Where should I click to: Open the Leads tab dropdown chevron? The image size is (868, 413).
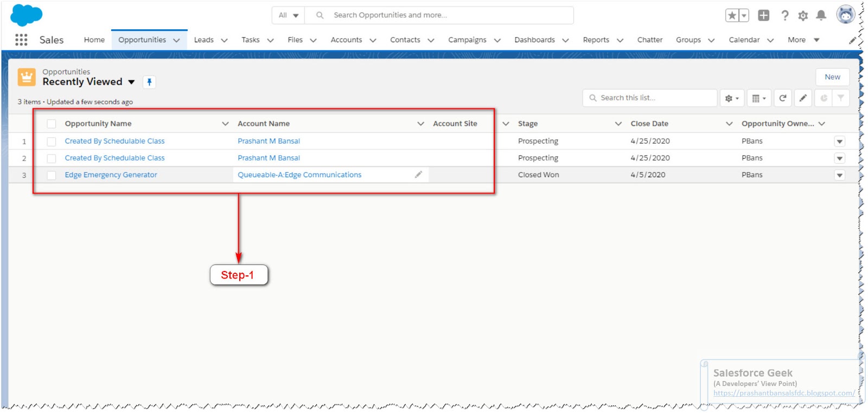point(224,40)
